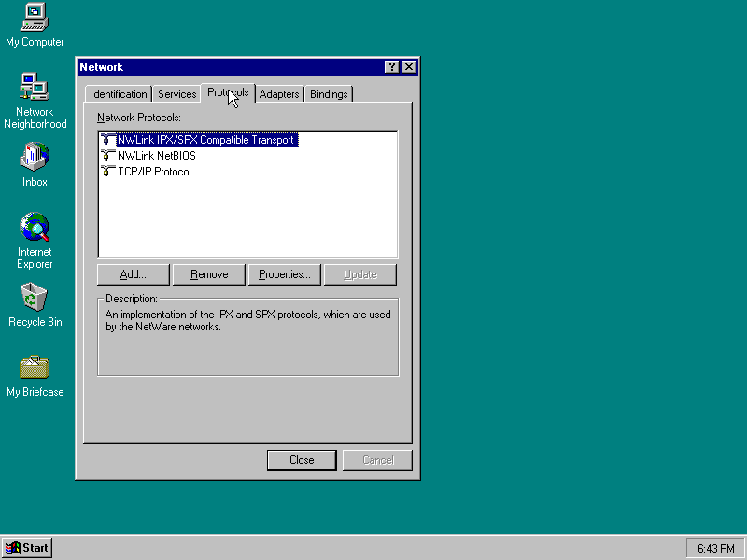This screenshot has width=747, height=560.
Task: Switch to the Services tab
Action: [177, 94]
